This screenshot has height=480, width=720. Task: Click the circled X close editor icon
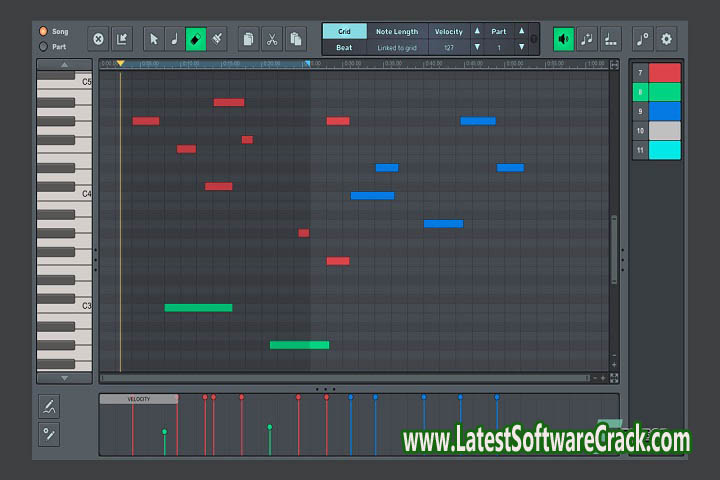[98, 39]
